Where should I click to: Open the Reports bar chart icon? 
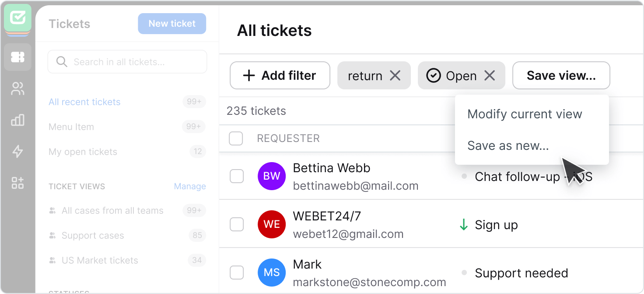17,120
